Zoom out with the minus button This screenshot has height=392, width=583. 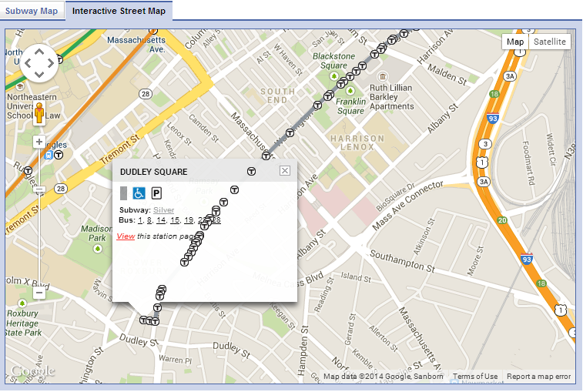(x=39, y=293)
